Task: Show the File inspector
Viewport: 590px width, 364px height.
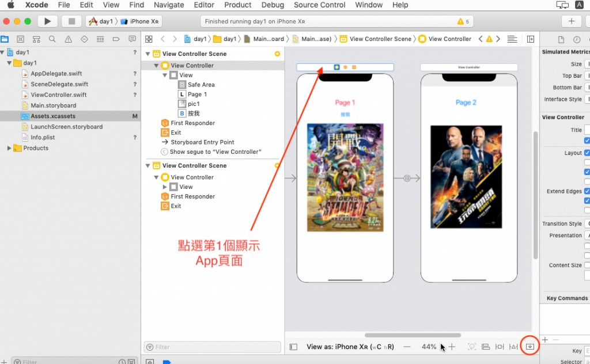Action: point(561,40)
